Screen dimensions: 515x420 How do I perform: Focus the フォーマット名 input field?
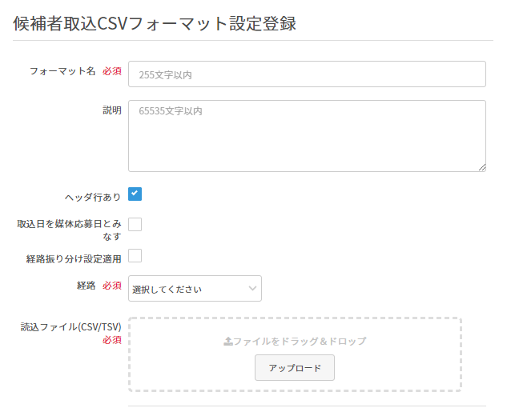pos(307,74)
